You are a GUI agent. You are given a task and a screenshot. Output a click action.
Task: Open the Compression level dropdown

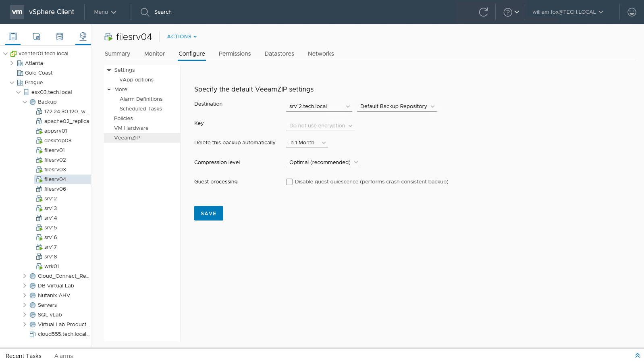[323, 162]
